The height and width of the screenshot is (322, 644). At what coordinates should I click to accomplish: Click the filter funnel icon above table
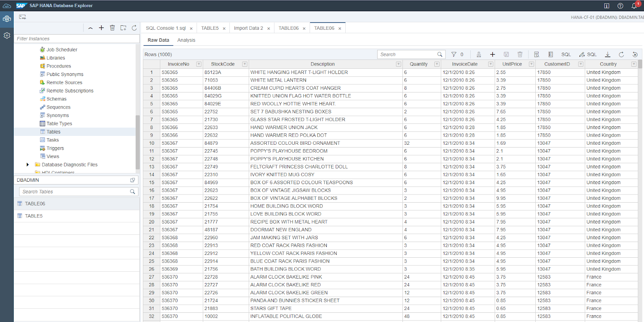[x=454, y=54]
